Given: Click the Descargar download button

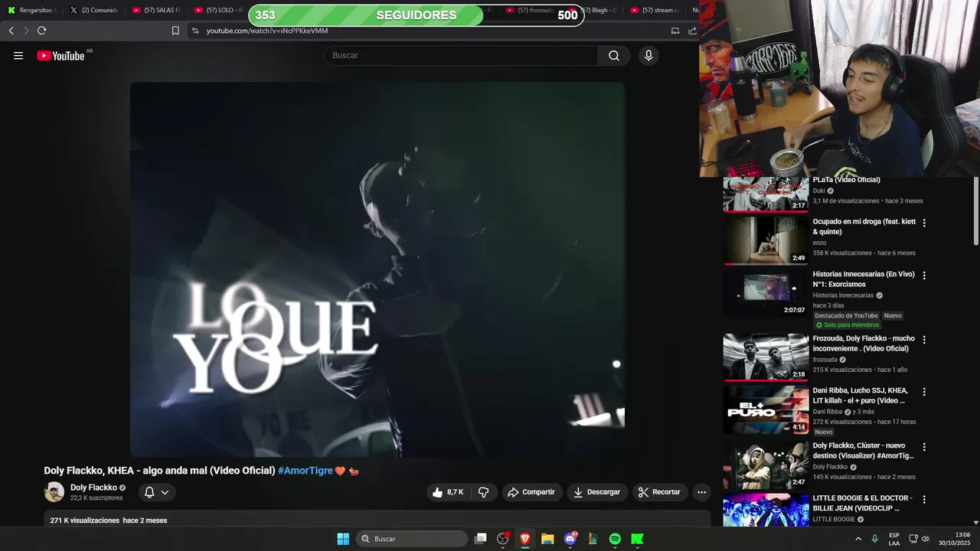Looking at the screenshot, I should tap(597, 492).
